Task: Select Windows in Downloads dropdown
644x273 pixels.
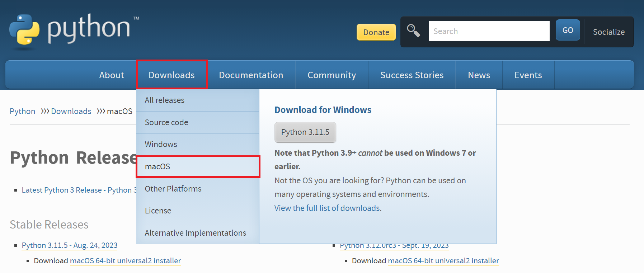Action: [198, 144]
